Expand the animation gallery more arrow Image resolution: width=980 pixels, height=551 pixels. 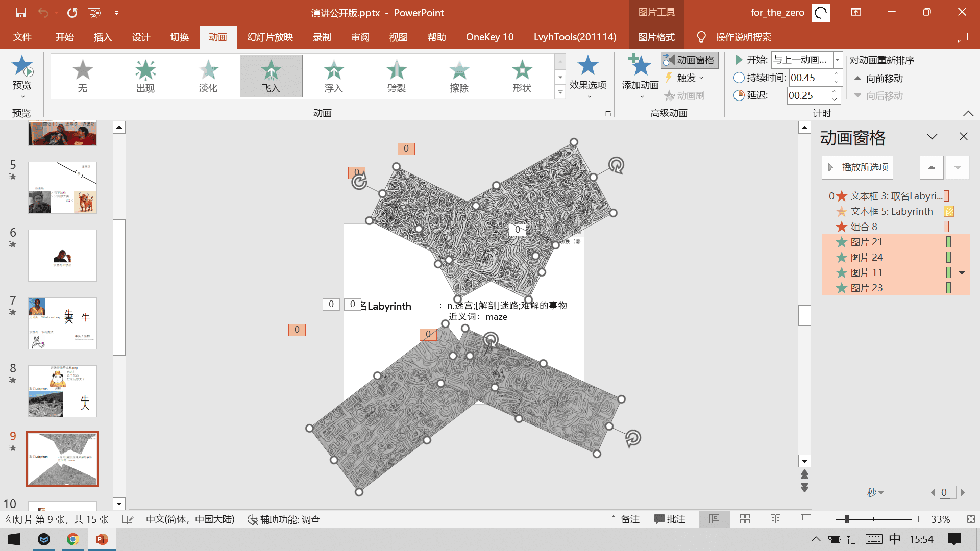(560, 92)
